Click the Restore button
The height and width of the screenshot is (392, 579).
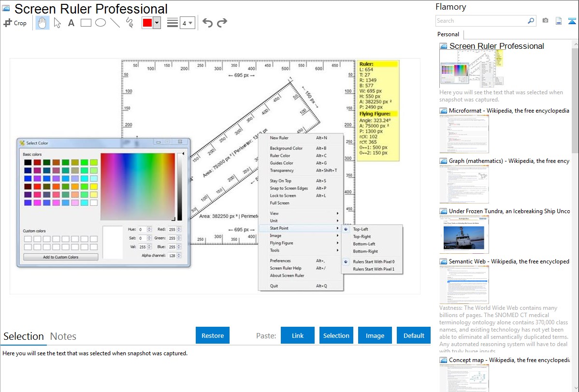coord(213,335)
